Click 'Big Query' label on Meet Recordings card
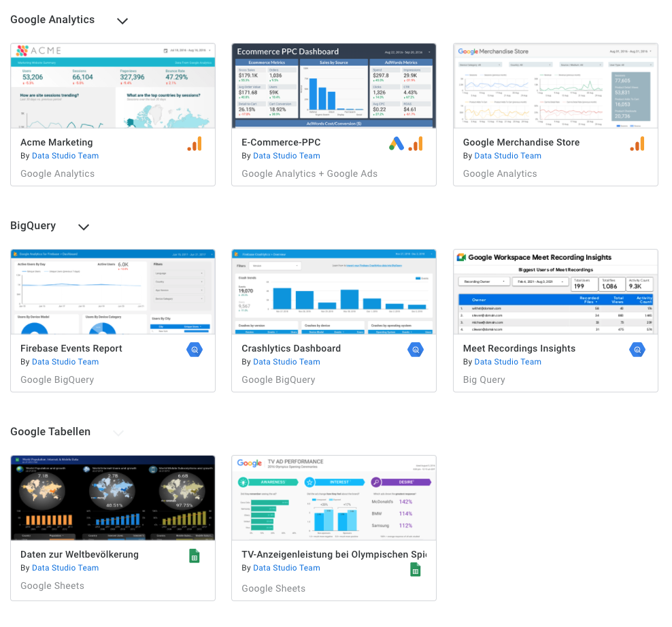The image size is (672, 627). click(x=484, y=379)
